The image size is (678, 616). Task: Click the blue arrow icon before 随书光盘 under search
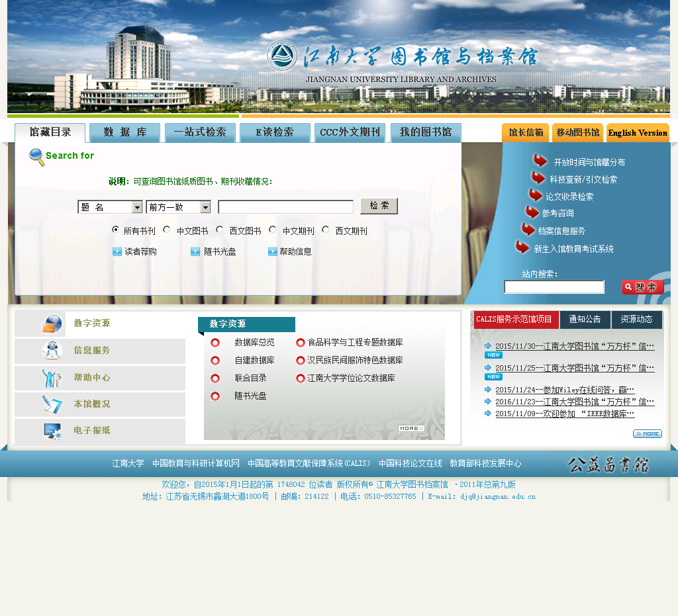point(195,251)
